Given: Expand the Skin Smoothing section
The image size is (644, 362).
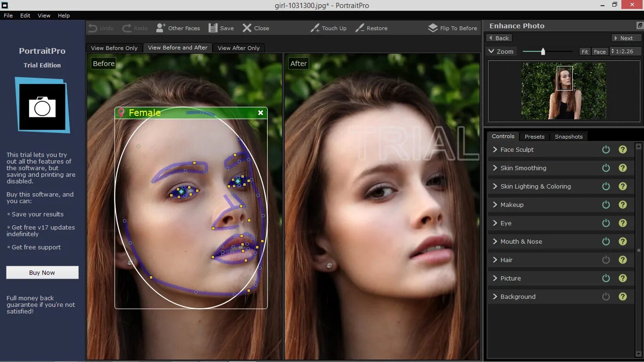Looking at the screenshot, I should 495,168.
